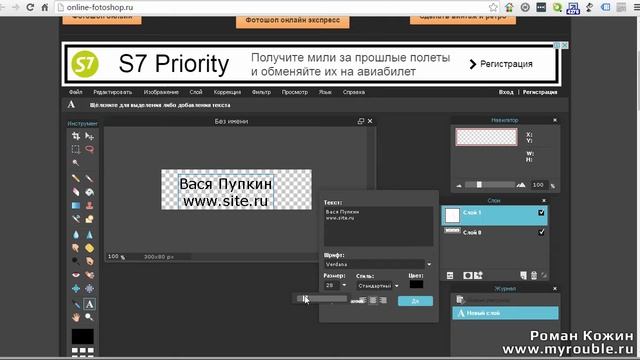Select the Magic Wand tool
The height and width of the screenshot is (360, 640).
[76, 162]
